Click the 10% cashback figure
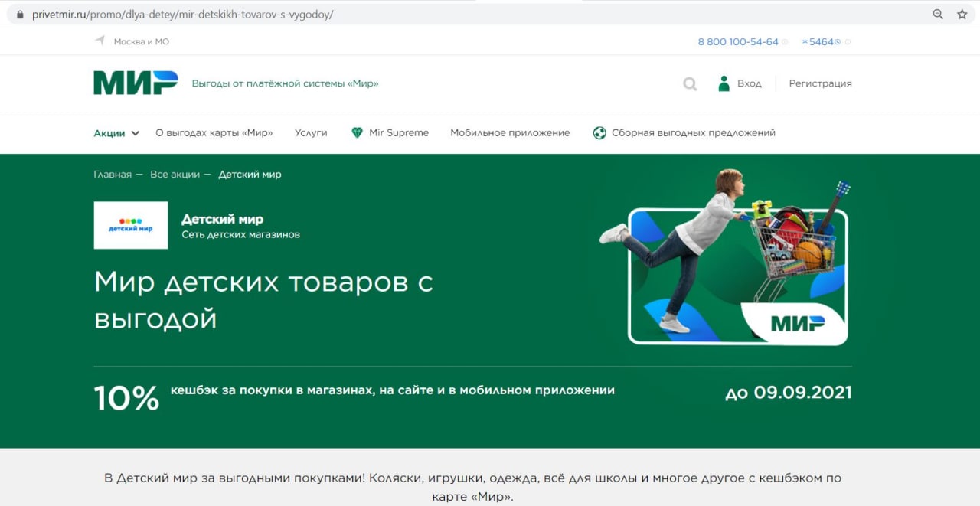Image resolution: width=980 pixels, height=506 pixels. point(126,397)
